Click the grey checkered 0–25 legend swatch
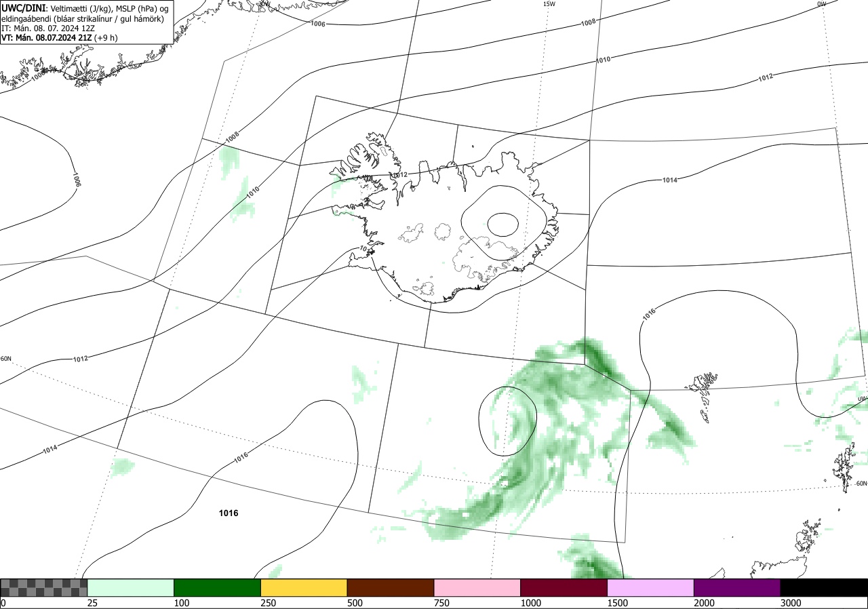 tap(44, 587)
